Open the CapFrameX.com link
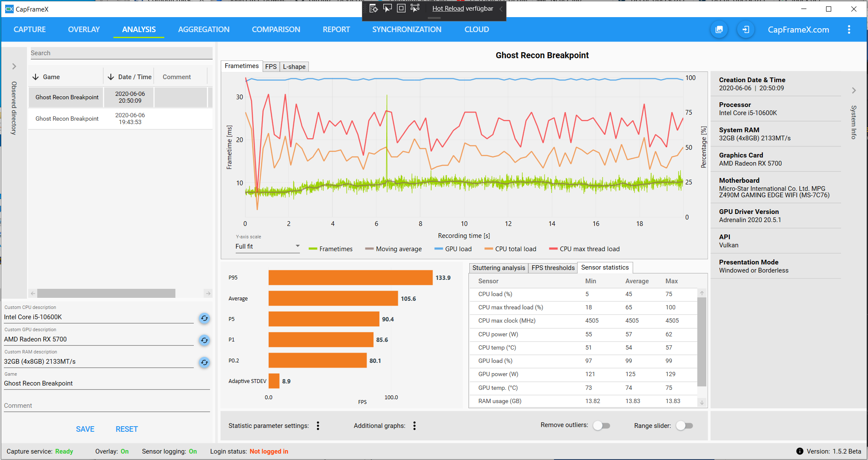This screenshot has height=460, width=868. pos(798,30)
